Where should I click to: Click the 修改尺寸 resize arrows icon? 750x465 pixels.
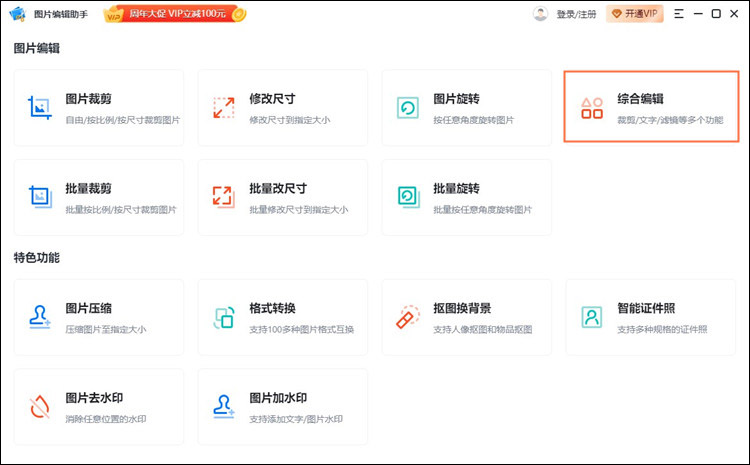pos(224,108)
